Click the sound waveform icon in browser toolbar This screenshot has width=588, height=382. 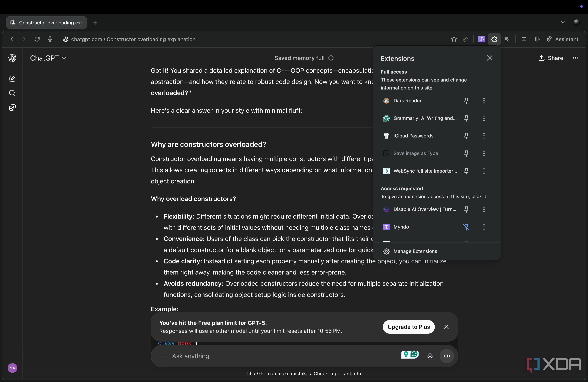pos(537,39)
